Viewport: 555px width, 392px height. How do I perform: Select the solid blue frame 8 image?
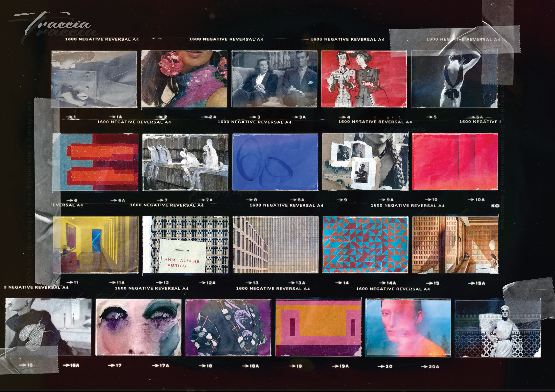[x=275, y=162]
